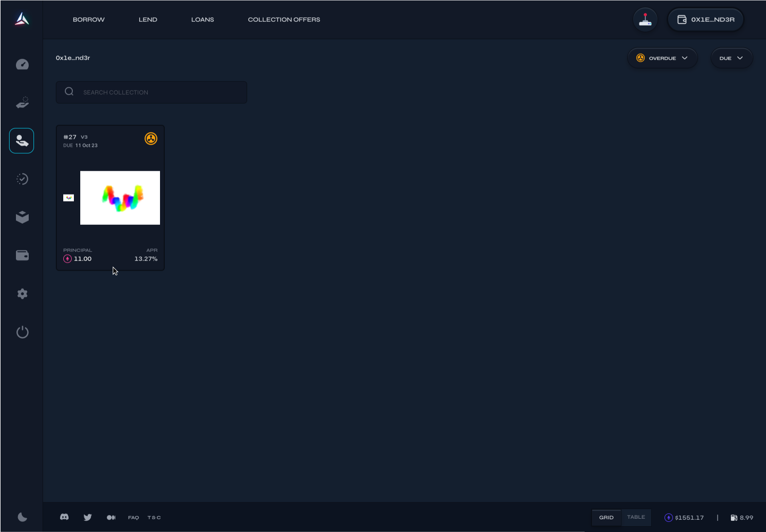Open the 0X1E...ND3R wallet menu
Viewport: 766px width, 532px height.
click(705, 20)
